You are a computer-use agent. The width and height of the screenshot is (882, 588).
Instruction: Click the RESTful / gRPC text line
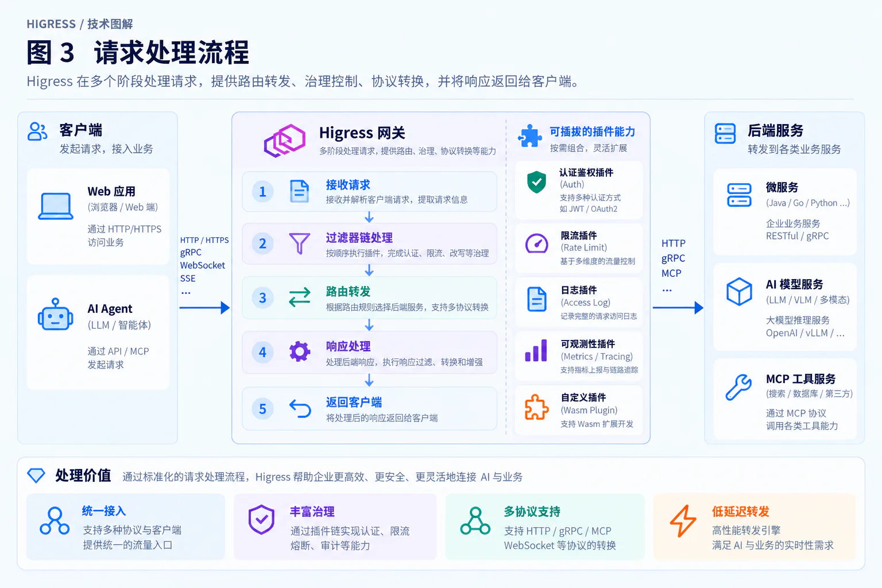point(797,236)
